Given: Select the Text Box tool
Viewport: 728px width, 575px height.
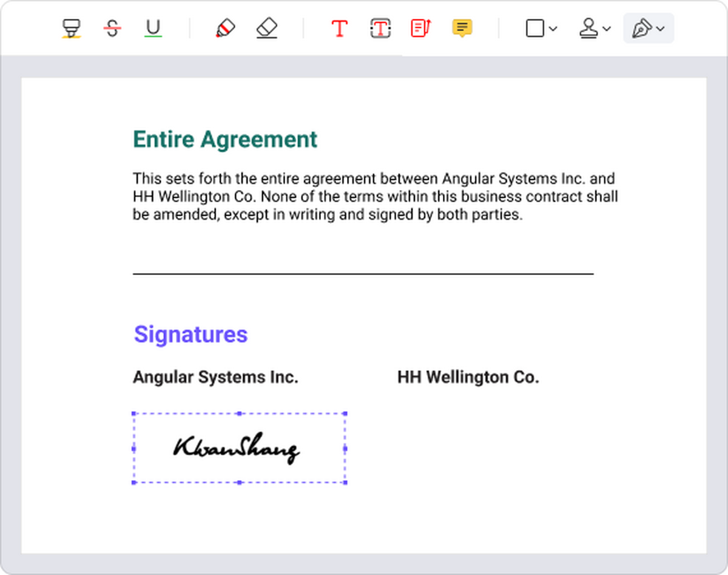Looking at the screenshot, I should coord(380,29).
